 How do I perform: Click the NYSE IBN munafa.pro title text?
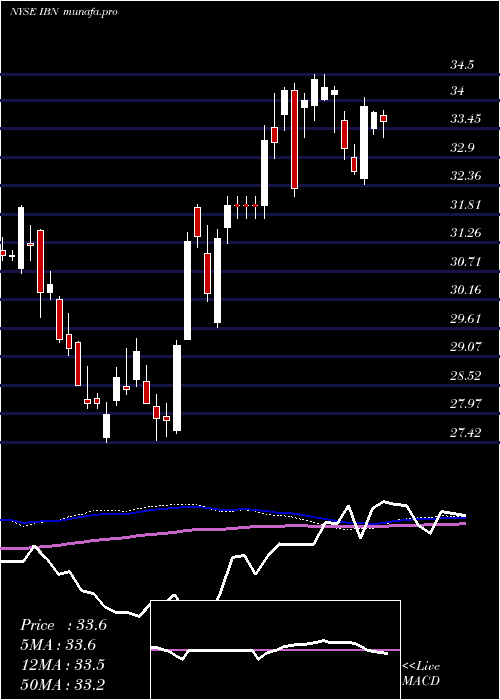64,12
